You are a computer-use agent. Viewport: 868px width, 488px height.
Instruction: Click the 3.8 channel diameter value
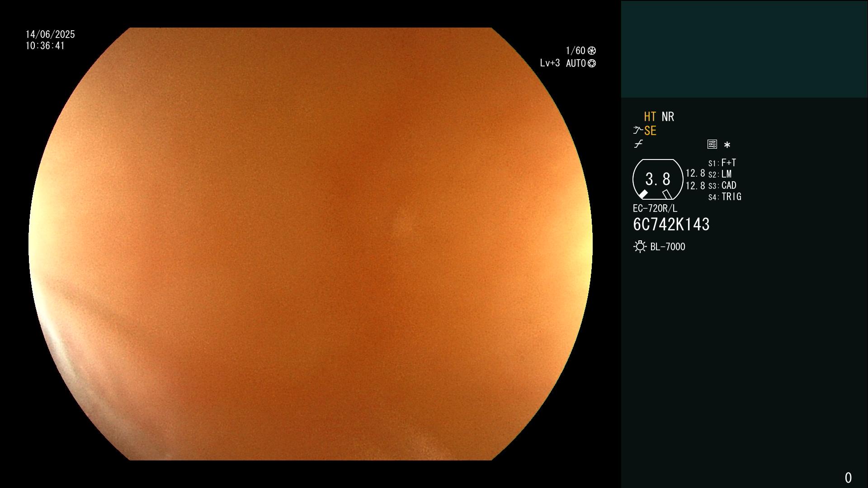point(658,179)
